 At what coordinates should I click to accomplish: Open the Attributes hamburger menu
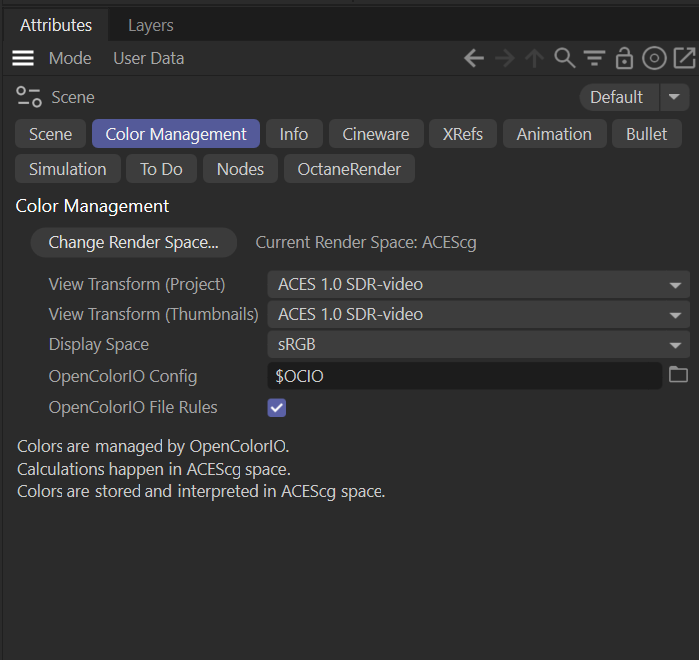(23, 58)
